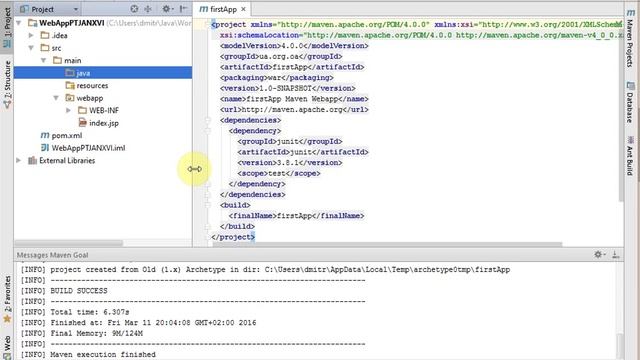The height and width of the screenshot is (360, 640).
Task: Expand External Libraries node
Action: click(19, 160)
